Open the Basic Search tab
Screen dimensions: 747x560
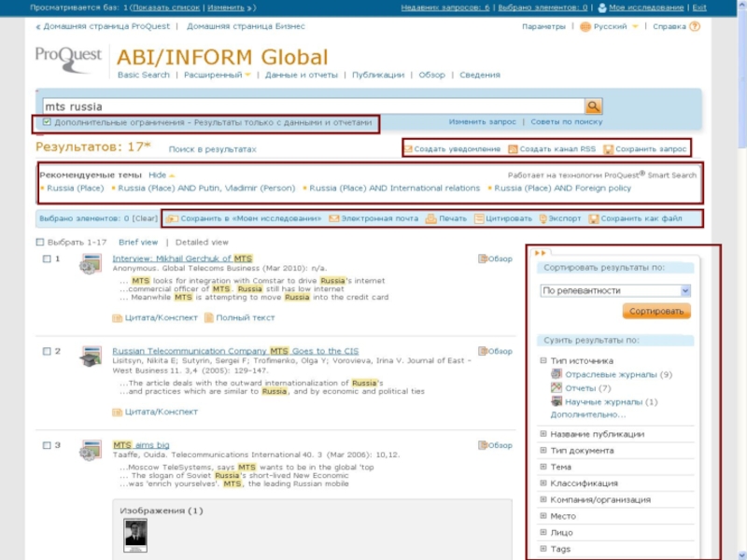(144, 75)
